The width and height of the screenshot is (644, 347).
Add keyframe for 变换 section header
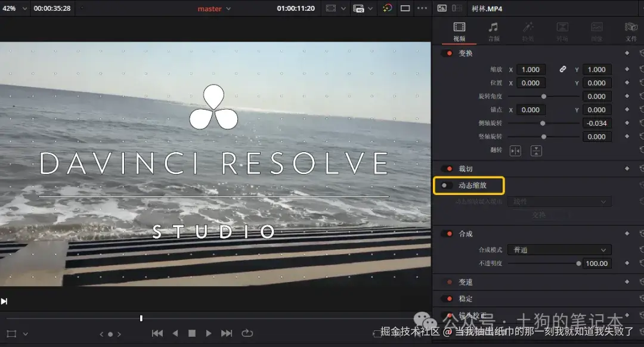pyautogui.click(x=627, y=53)
